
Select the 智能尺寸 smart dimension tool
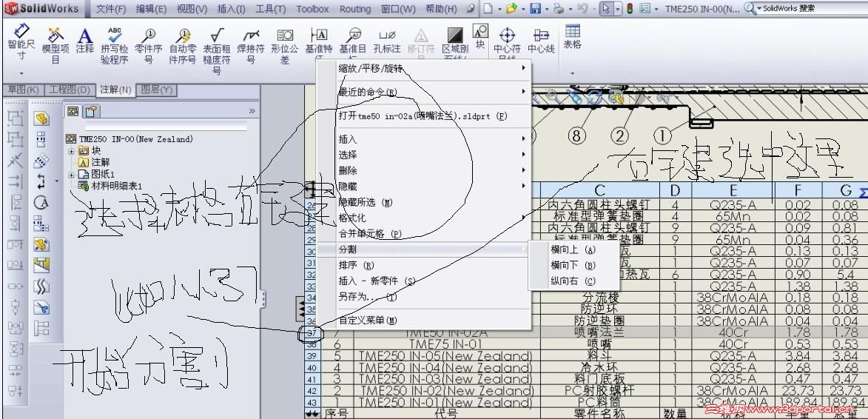click(x=21, y=41)
